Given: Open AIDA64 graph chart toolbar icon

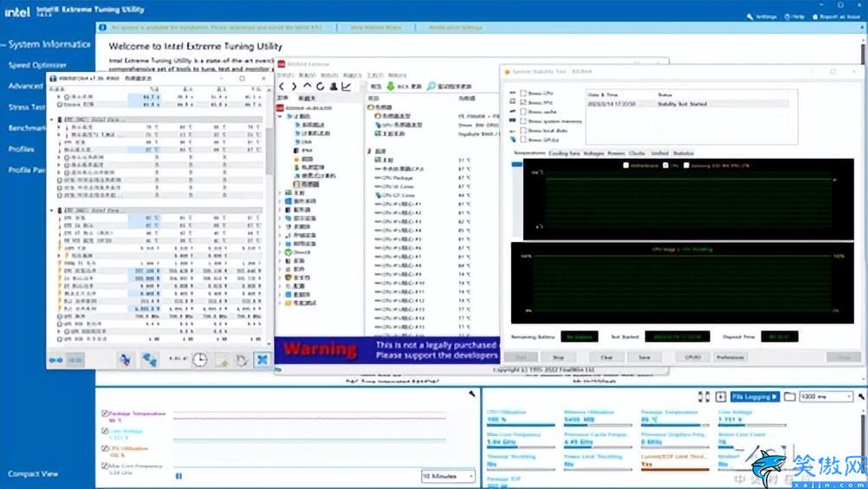Looking at the screenshot, I should [x=346, y=87].
